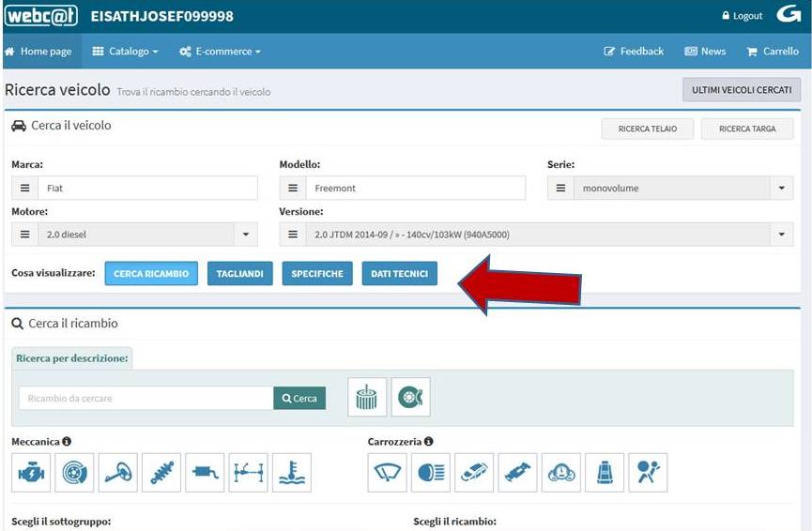Expand the Versione 2.0 JTDM dropdown
This screenshot has height=531, width=812.
pos(781,235)
